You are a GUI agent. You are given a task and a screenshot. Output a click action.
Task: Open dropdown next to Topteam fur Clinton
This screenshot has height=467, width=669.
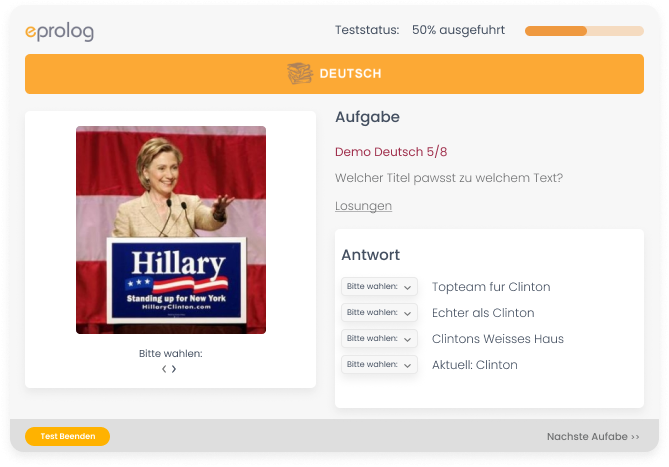pos(379,287)
